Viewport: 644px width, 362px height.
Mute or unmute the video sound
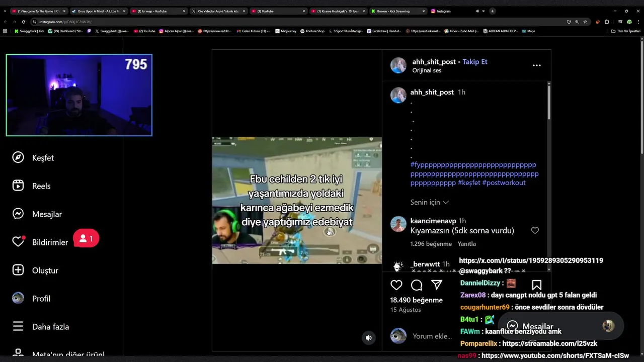(x=369, y=338)
